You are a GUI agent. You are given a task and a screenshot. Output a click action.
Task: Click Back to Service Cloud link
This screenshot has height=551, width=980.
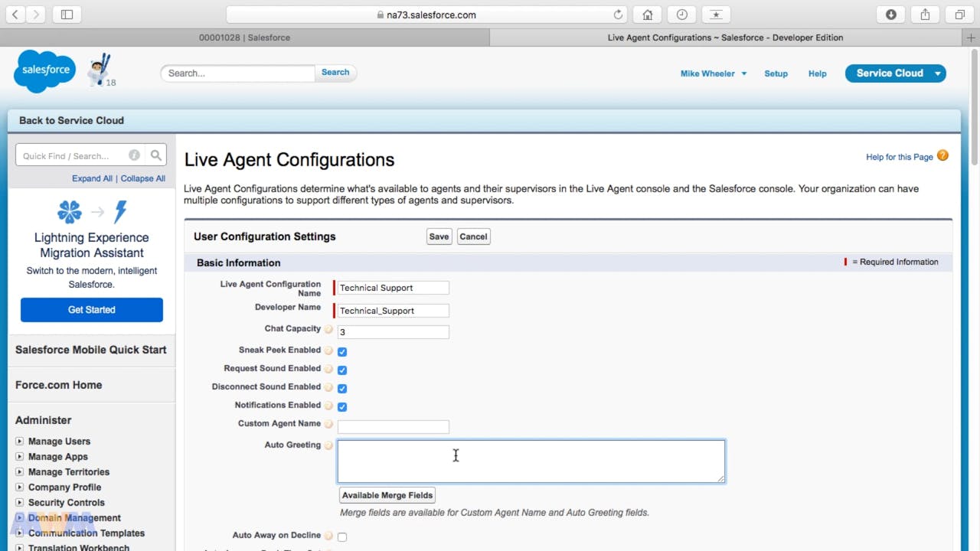pyautogui.click(x=71, y=120)
